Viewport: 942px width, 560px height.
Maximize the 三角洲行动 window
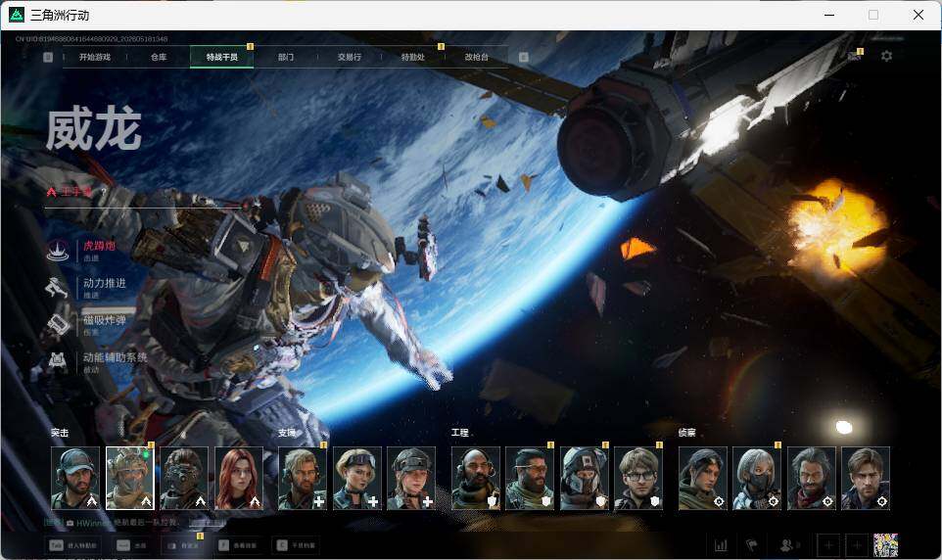(x=873, y=15)
